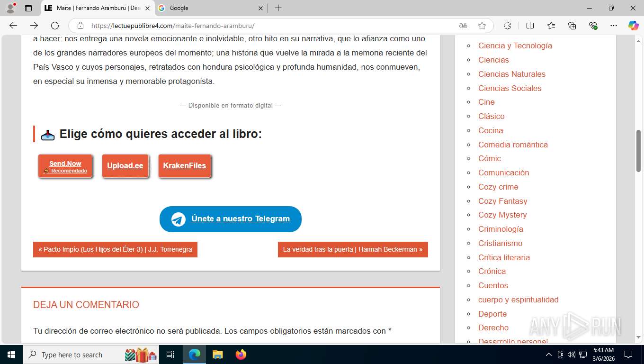
Task: Download via KrakenFiles button
Action: (185, 166)
